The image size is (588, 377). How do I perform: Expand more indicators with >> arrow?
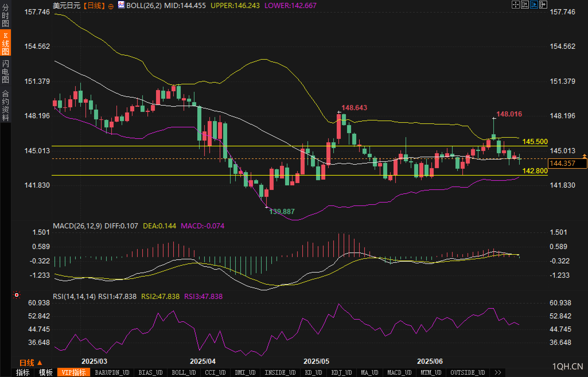tap(498, 372)
